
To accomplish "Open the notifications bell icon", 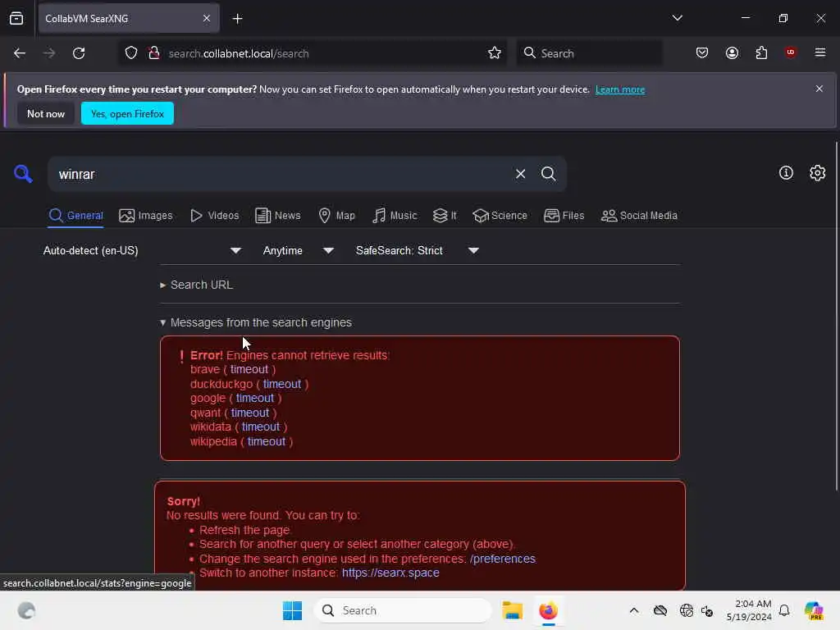I will tap(784, 610).
